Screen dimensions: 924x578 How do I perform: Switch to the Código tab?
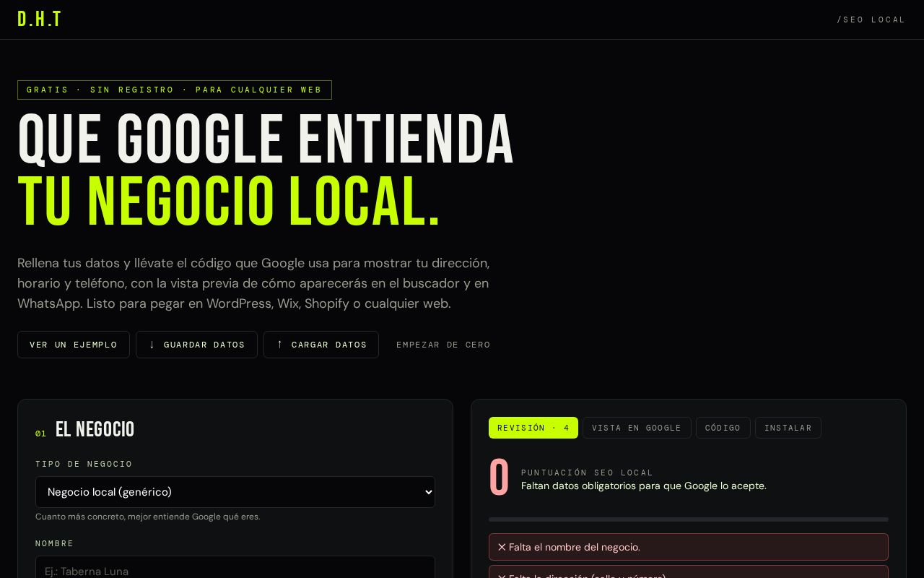click(x=723, y=428)
